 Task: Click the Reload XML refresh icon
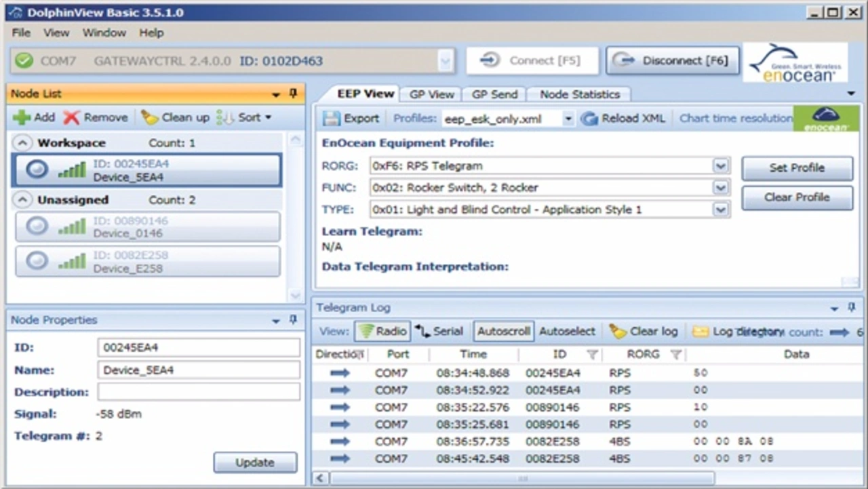589,119
